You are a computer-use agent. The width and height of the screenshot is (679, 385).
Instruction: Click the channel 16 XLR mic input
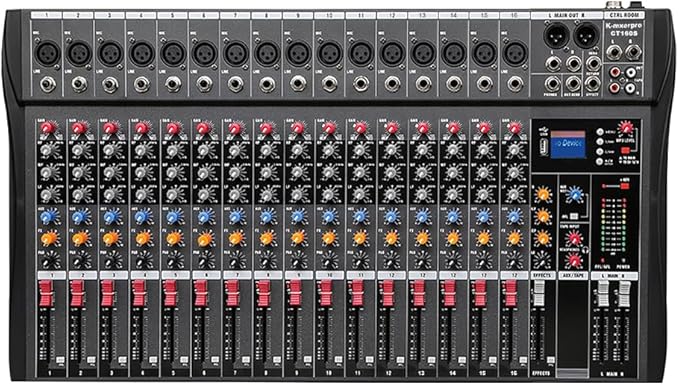click(515, 53)
